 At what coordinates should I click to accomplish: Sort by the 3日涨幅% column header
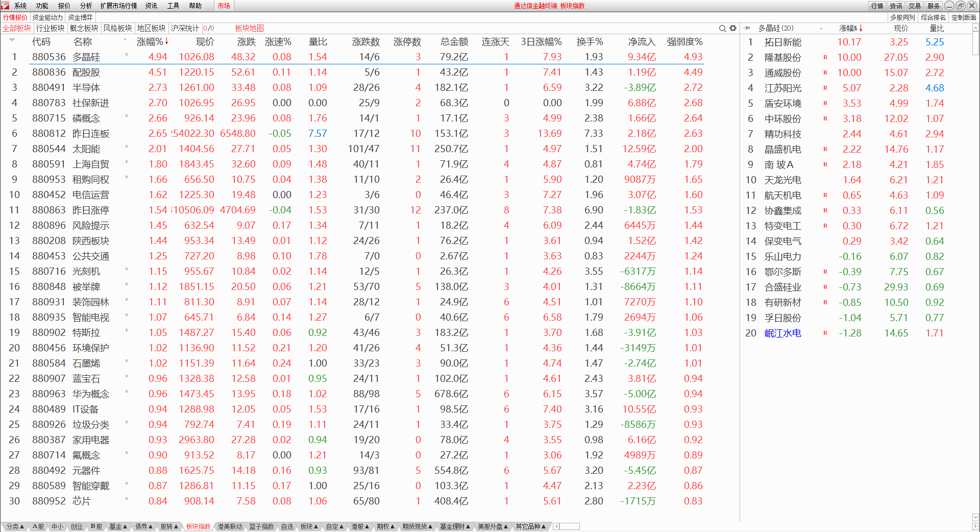(x=541, y=42)
